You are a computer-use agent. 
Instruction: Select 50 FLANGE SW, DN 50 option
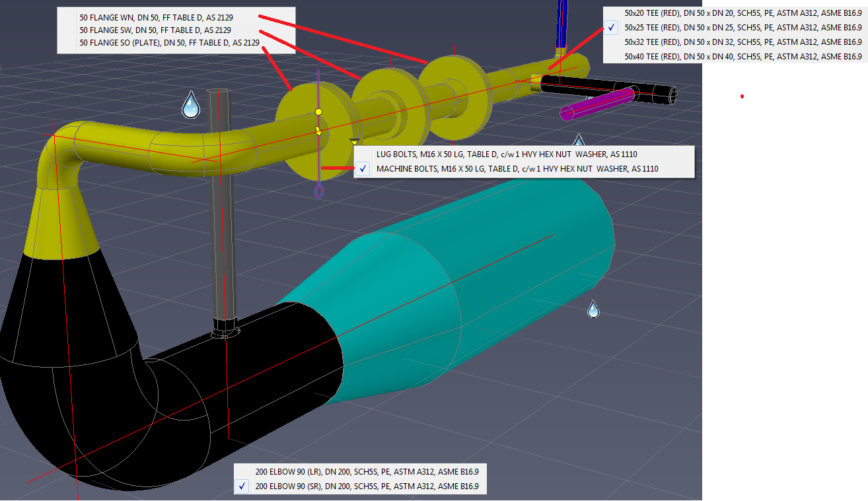pyautogui.click(x=165, y=30)
